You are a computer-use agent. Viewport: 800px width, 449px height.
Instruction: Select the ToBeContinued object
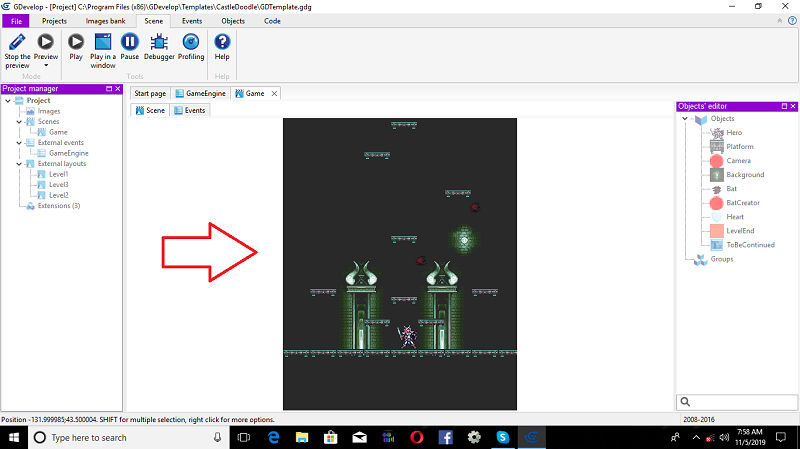click(x=750, y=245)
